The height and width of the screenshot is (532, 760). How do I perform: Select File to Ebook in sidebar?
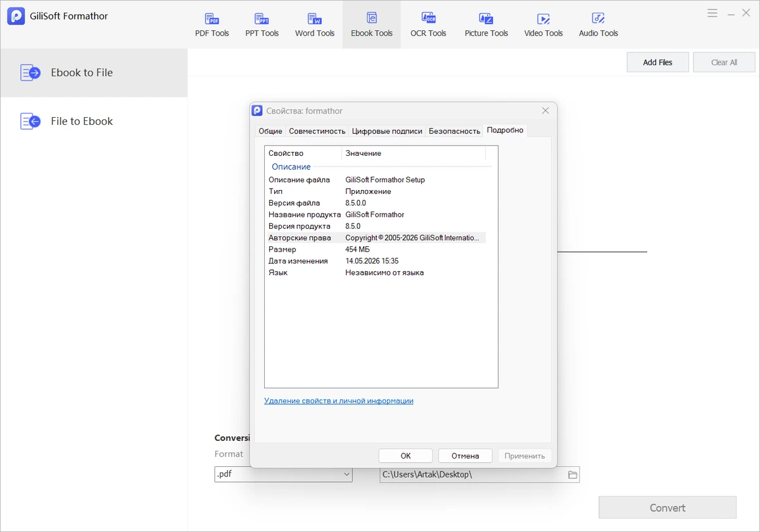94,121
